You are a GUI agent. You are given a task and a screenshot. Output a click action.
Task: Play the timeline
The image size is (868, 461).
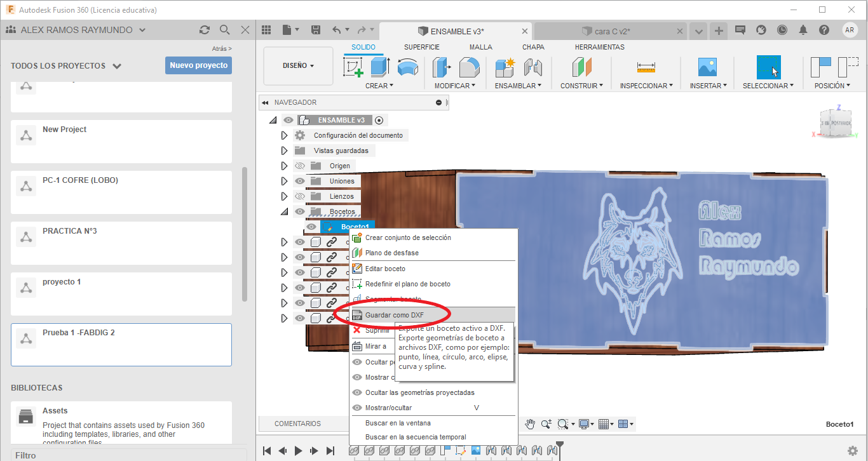click(x=299, y=451)
